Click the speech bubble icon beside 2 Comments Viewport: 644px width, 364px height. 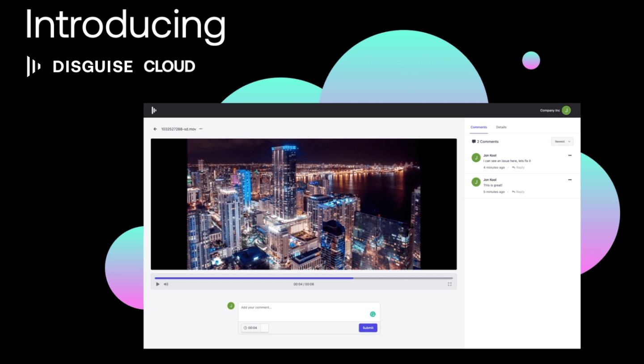474,141
